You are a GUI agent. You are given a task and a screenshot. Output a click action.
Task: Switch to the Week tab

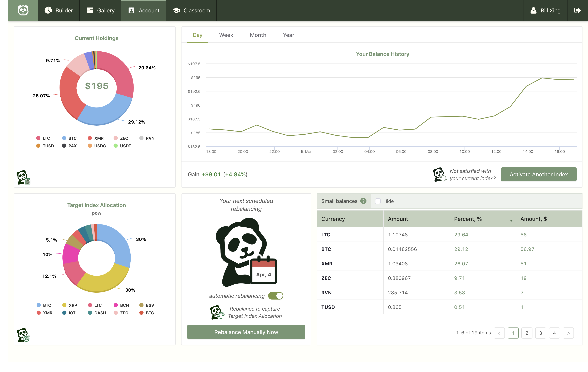(226, 35)
